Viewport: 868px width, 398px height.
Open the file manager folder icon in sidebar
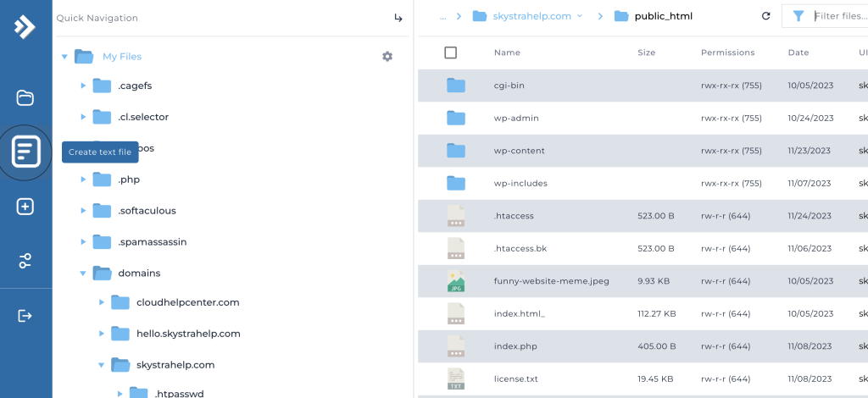pos(25,97)
